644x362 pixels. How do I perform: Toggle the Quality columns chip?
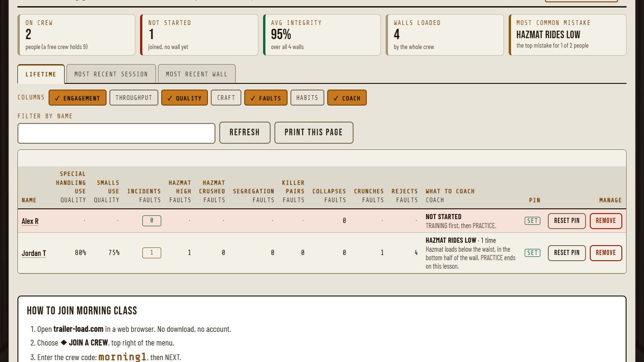click(x=184, y=98)
